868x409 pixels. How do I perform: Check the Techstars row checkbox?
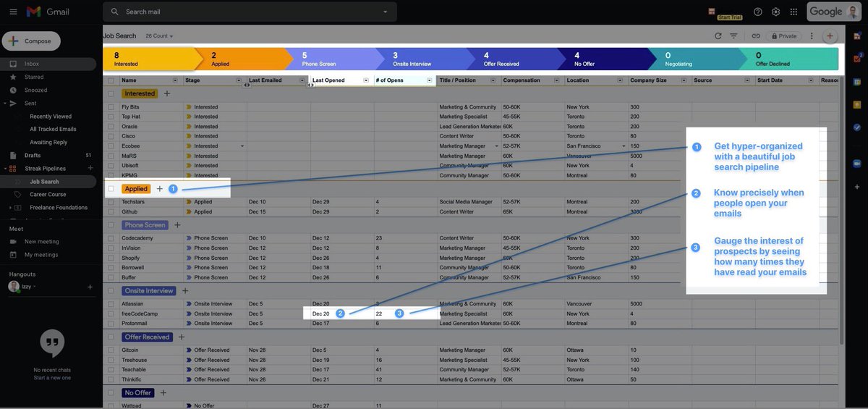(x=111, y=202)
